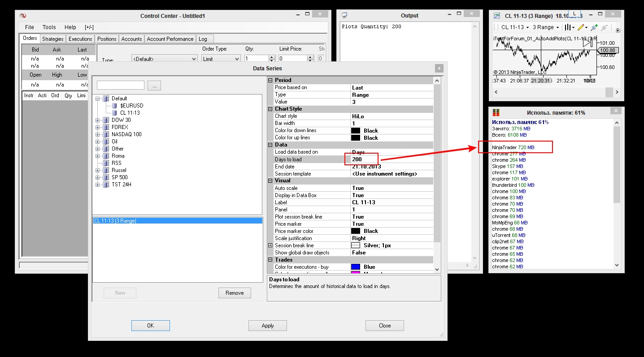Expand the Session break line property
Image resolution: width=644 pixels, height=357 pixels.
270,245
